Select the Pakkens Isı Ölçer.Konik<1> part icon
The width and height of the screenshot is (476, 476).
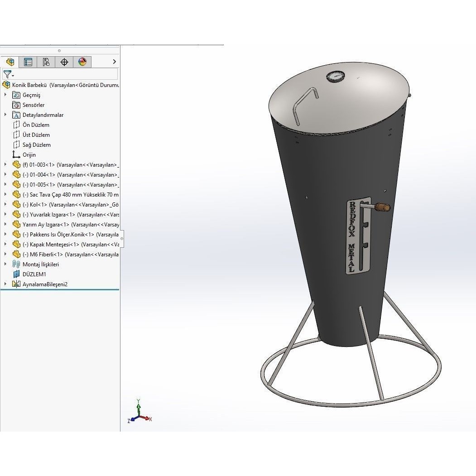pyautogui.click(x=16, y=234)
